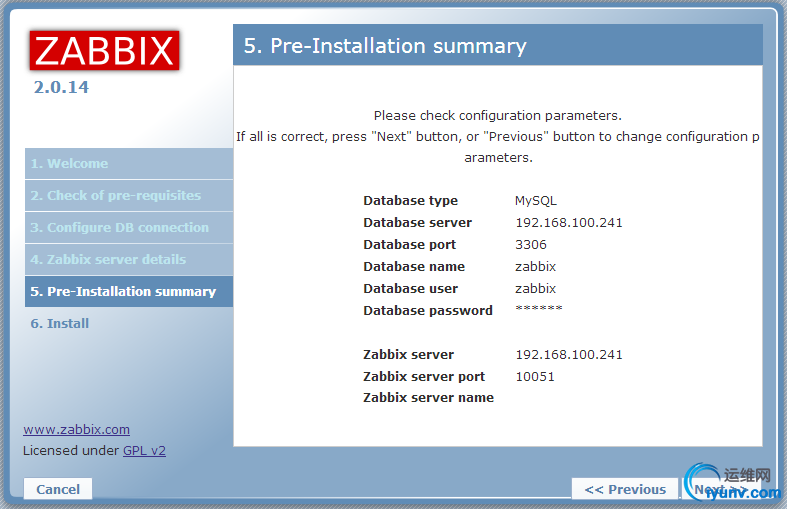Click the Zabbix server IP 192.168.100.241
This screenshot has width=787, height=509.
pos(569,354)
